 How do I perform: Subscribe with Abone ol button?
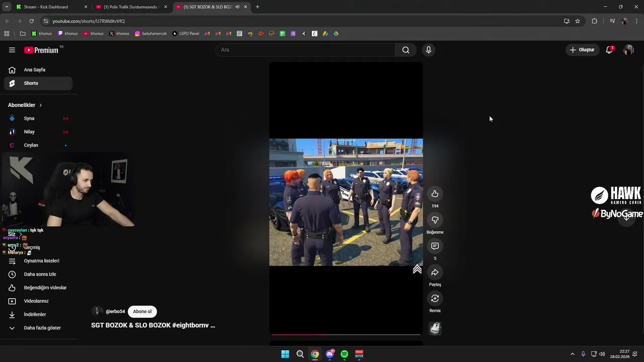[142, 311]
